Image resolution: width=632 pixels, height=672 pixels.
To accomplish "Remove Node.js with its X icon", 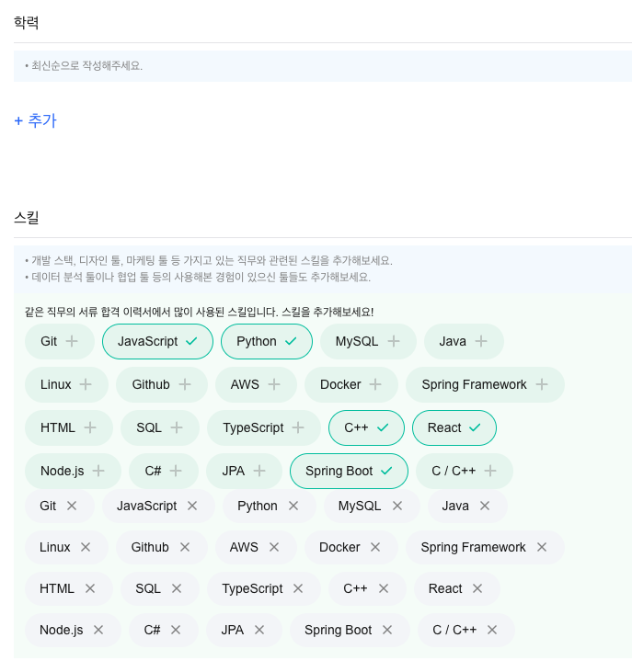I will point(98,630).
